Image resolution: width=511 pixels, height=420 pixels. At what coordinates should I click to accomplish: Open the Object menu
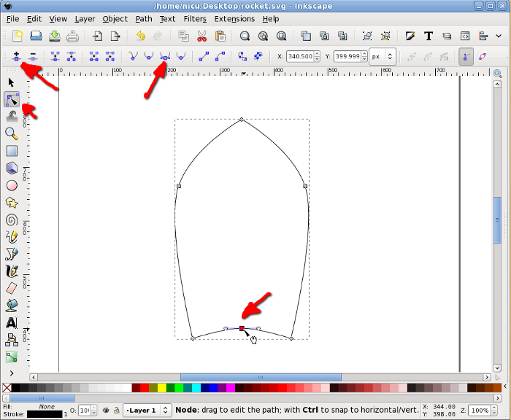click(x=115, y=19)
